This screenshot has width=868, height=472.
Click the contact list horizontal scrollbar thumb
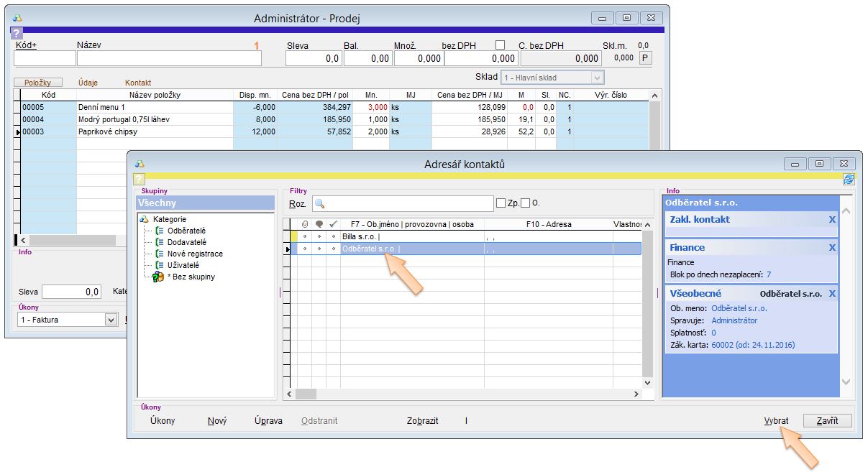pos(306,394)
